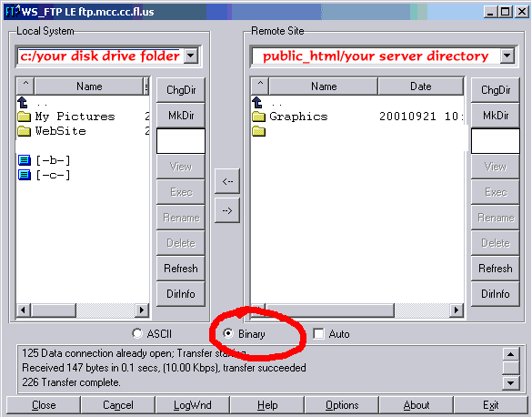Screen dimensions: 532x417
Task: Click the right-arrow upload transfer button
Action: click(x=227, y=210)
